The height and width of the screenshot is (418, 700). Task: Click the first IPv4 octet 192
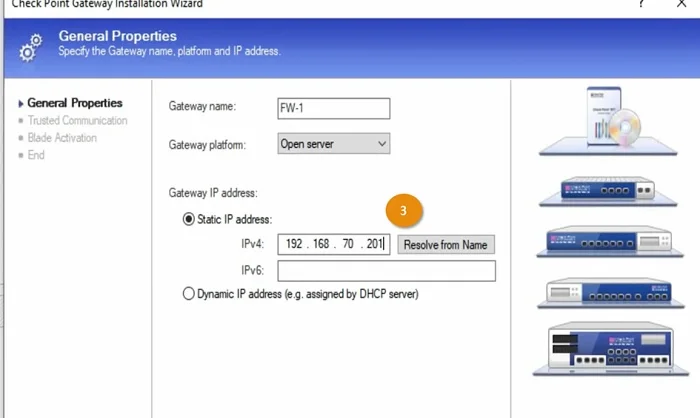294,244
